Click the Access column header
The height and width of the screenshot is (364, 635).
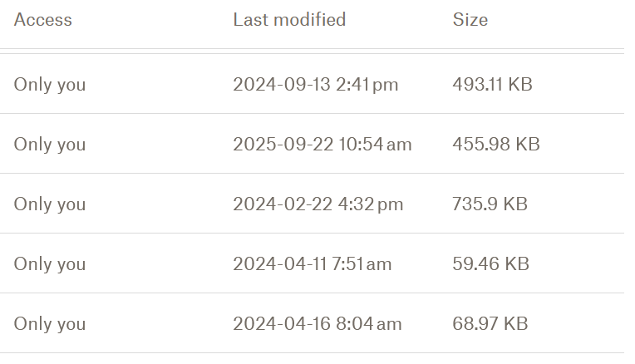coord(43,20)
